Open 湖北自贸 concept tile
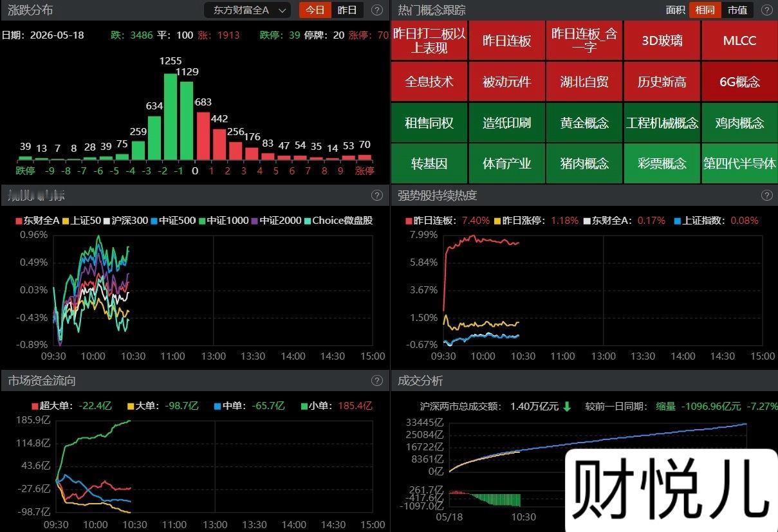The height and width of the screenshot is (532, 778). 584,82
